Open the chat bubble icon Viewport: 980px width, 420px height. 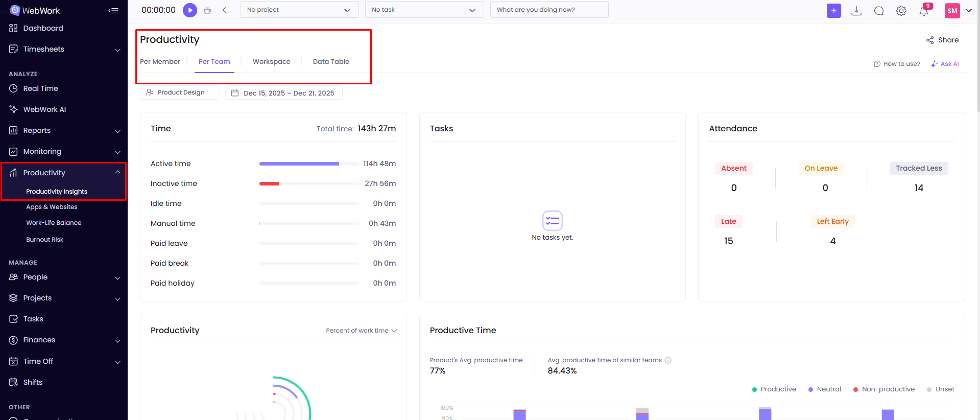coord(879,11)
